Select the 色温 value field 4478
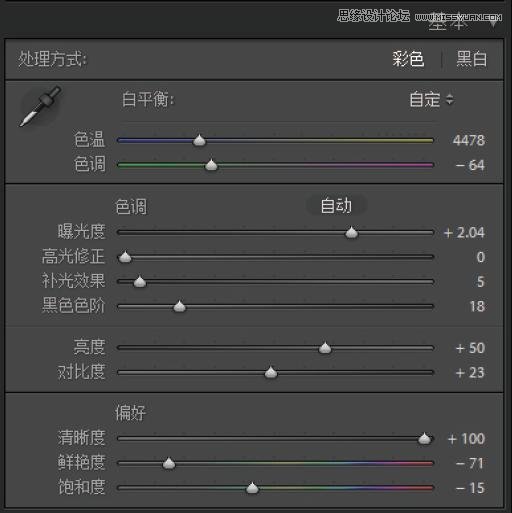 point(468,140)
